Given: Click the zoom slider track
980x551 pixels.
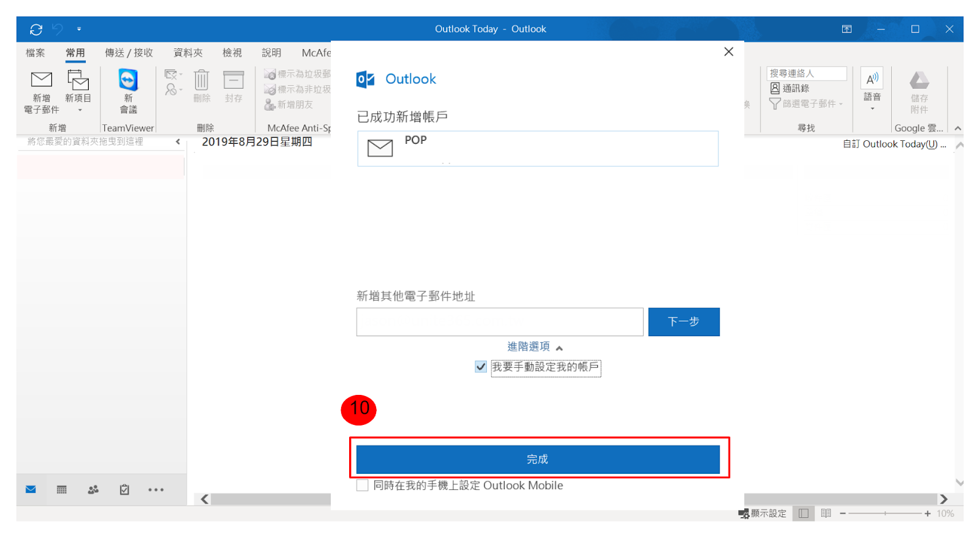Looking at the screenshot, I should click(x=885, y=513).
